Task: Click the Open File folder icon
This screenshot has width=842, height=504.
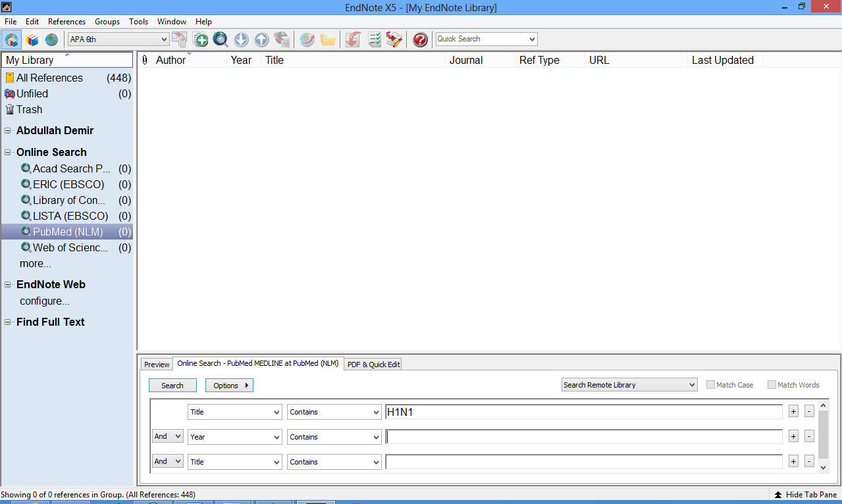Action: tap(328, 39)
